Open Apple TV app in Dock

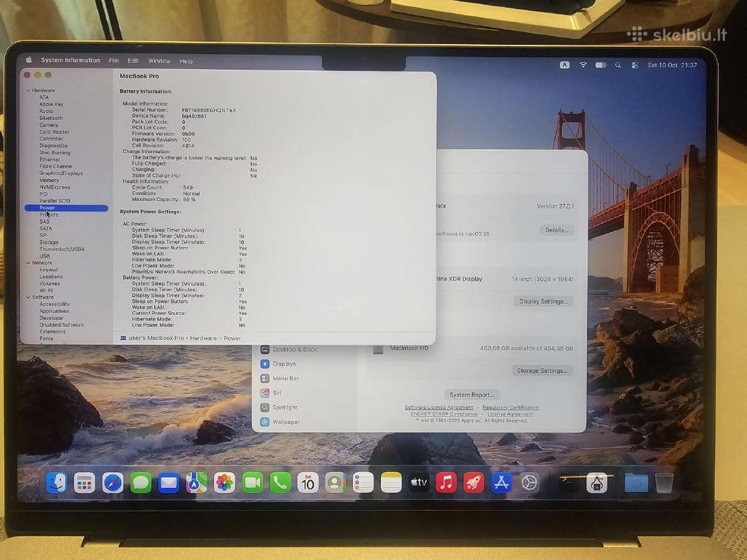pyautogui.click(x=419, y=482)
